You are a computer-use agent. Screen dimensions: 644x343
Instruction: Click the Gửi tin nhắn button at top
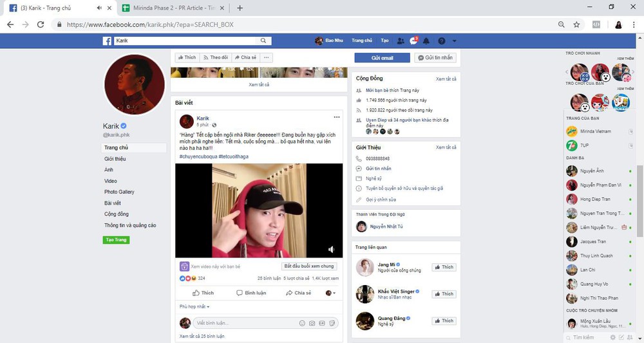435,58
